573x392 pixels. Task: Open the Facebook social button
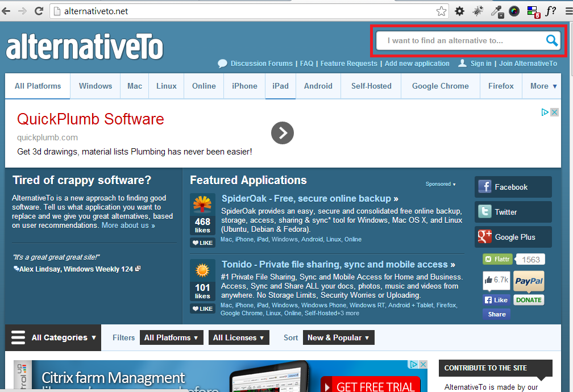tap(513, 187)
